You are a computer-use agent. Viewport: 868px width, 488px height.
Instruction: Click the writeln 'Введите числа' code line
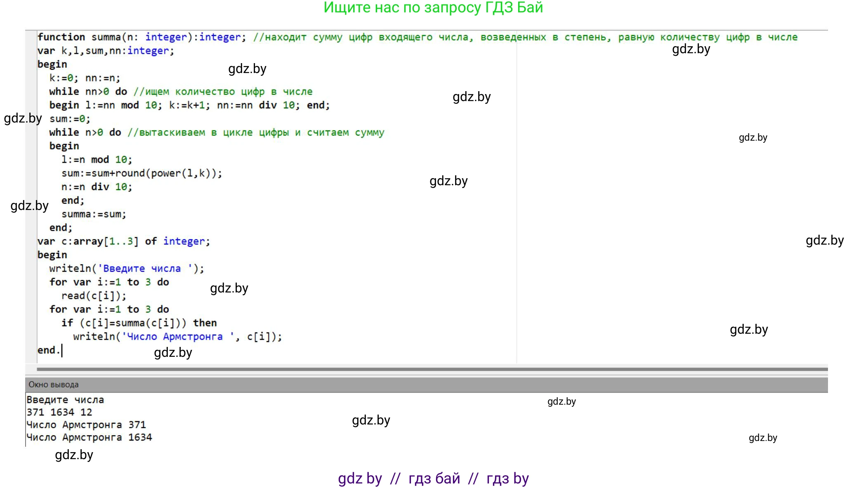pos(126,269)
